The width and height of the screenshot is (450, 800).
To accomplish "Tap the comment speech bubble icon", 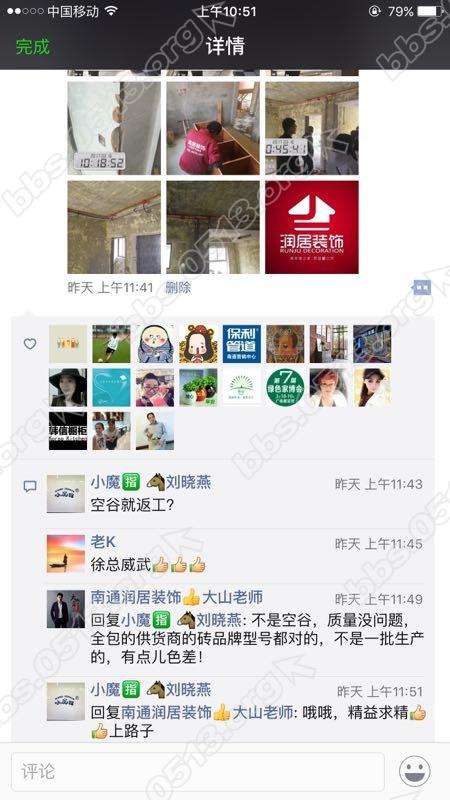I will pyautogui.click(x=30, y=487).
